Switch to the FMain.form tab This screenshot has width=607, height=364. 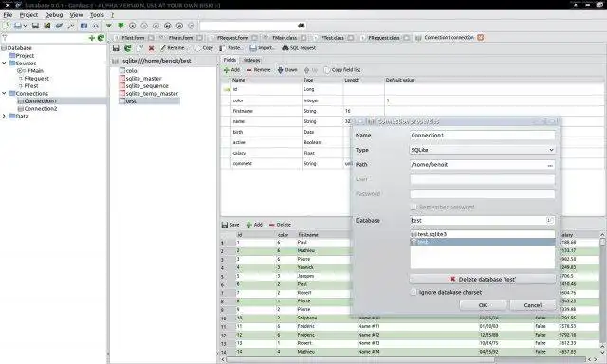181,38
